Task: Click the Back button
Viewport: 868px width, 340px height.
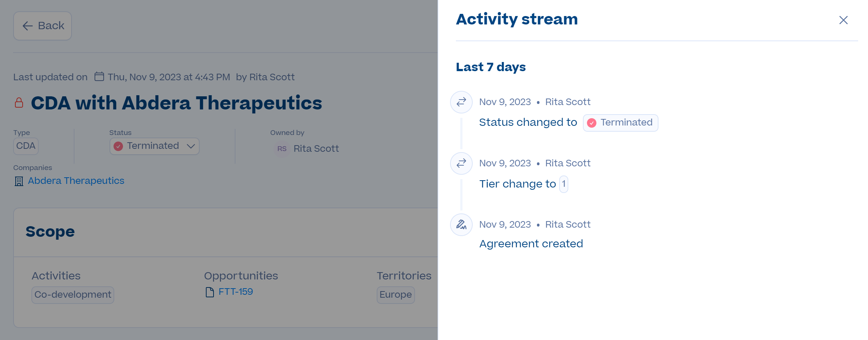Action: (43, 26)
